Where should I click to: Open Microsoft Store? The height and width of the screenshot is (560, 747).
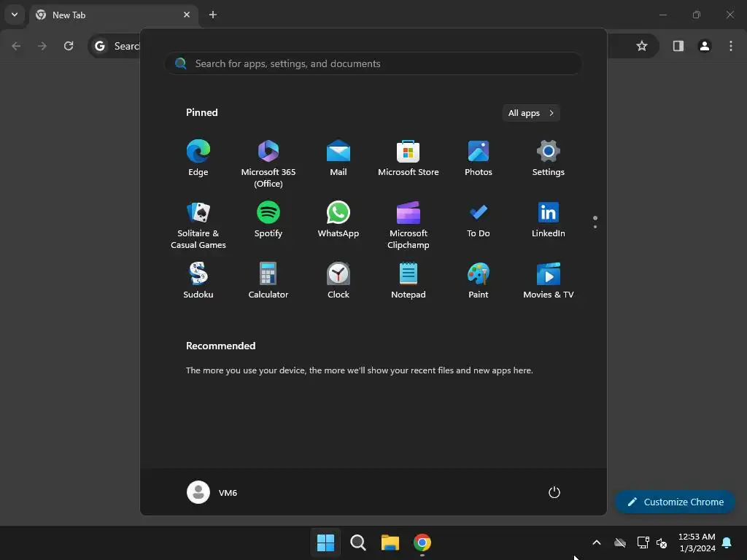[409, 158]
